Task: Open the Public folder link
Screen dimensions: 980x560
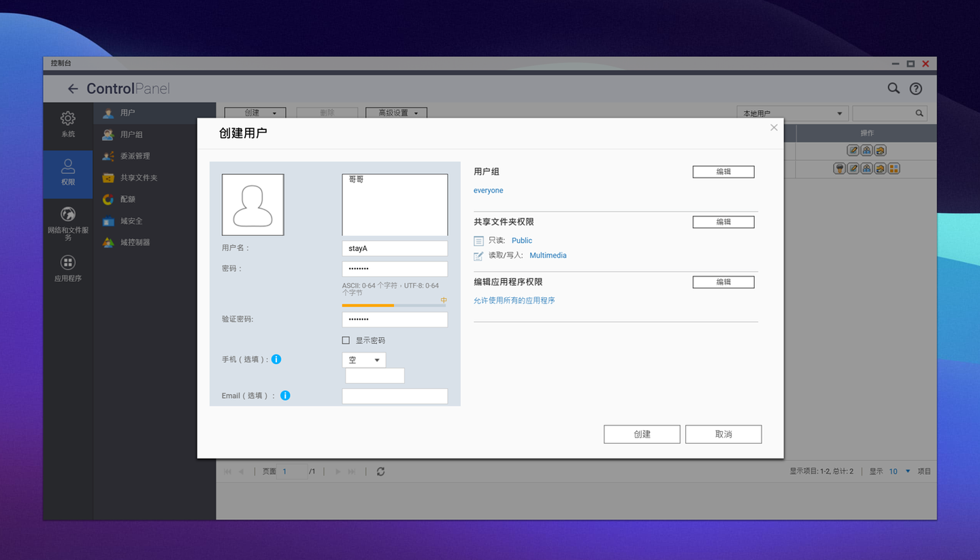Action: 522,240
